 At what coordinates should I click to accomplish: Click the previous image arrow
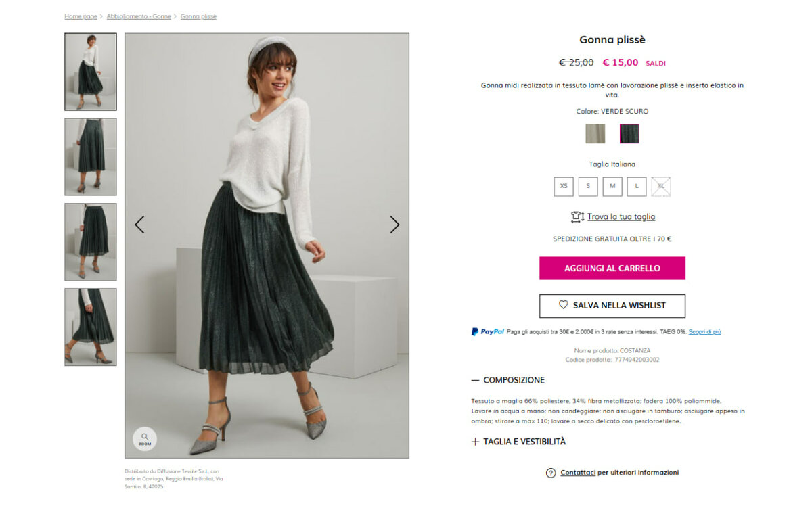tap(139, 225)
